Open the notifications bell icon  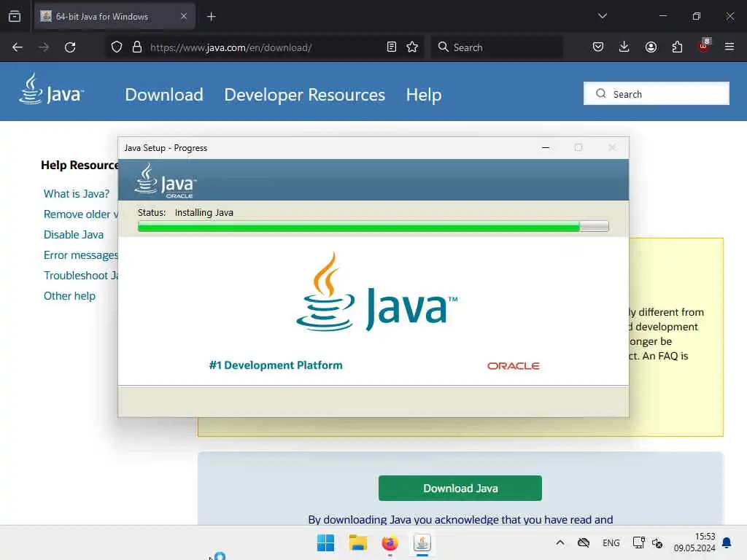coord(727,542)
